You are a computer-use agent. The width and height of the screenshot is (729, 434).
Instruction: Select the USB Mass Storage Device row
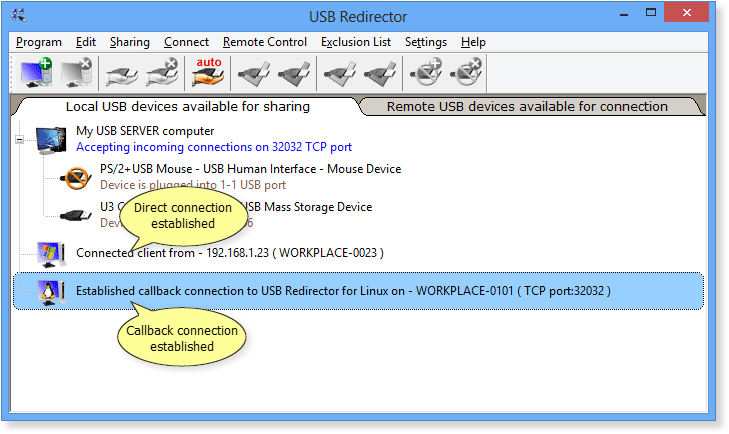[236, 214]
